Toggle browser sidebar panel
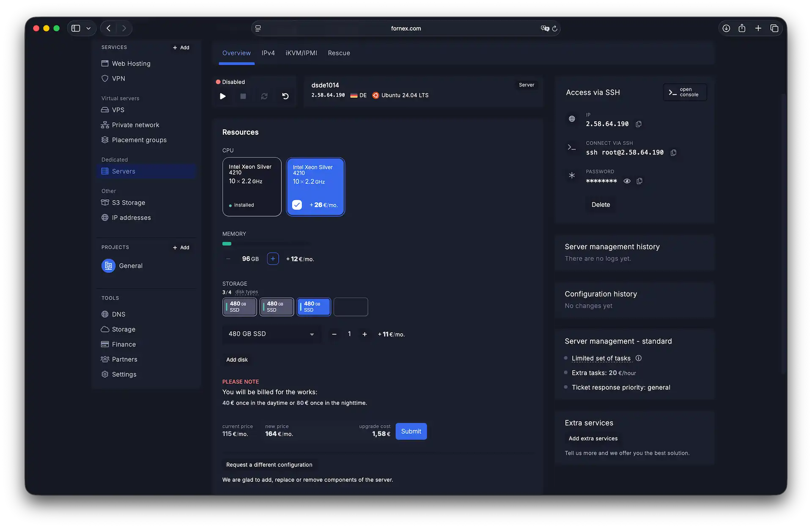 (x=76, y=28)
